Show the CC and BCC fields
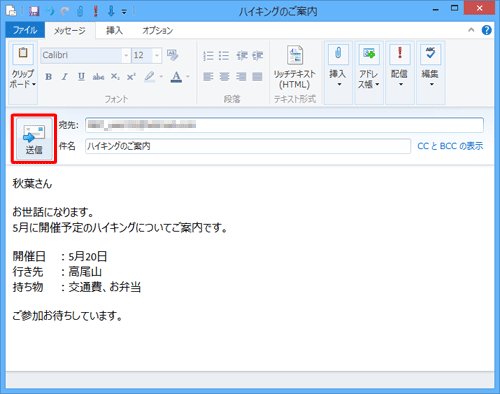The width and height of the screenshot is (500, 394). [450, 146]
